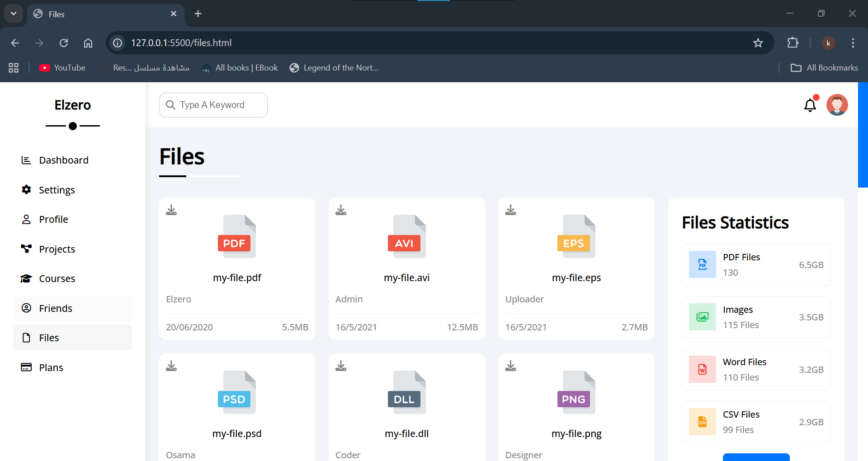Viewport: 868px width, 461px height.
Task: Open the browser extensions puzzle menu
Action: 793,42
